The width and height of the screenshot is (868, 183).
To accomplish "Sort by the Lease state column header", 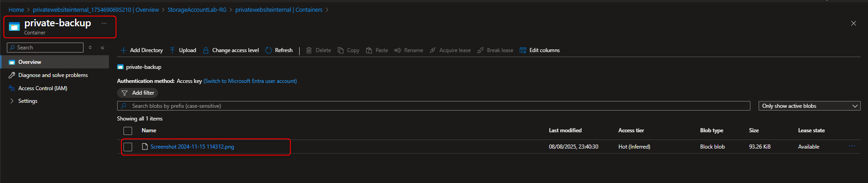I will tap(811, 130).
